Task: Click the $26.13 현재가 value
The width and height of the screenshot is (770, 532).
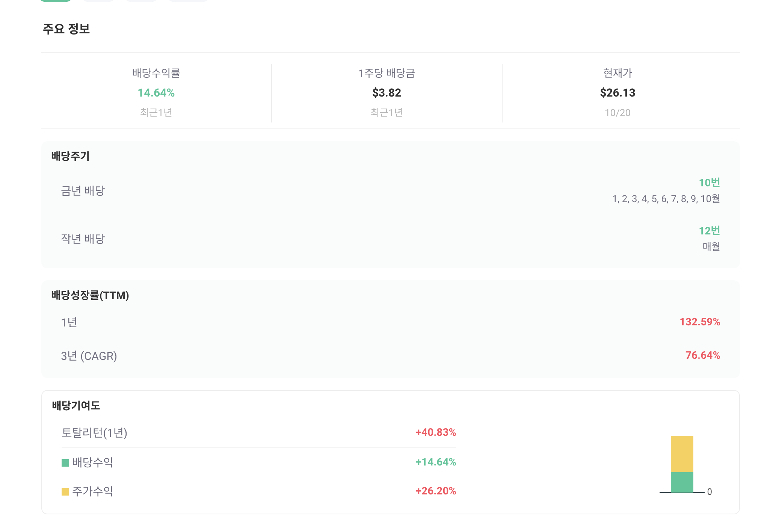Action: click(x=617, y=93)
